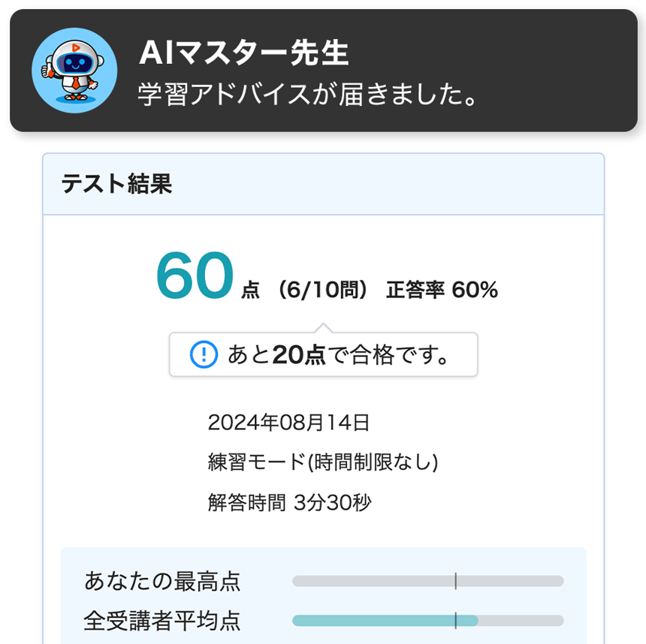
Task: Click the pass-line marker on 平均点 bar
Action: [455, 621]
